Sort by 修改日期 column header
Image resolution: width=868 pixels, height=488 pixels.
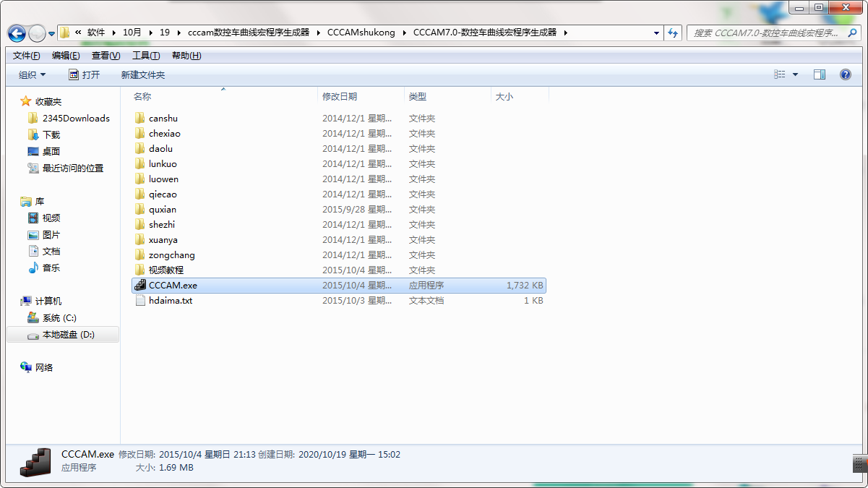340,96
